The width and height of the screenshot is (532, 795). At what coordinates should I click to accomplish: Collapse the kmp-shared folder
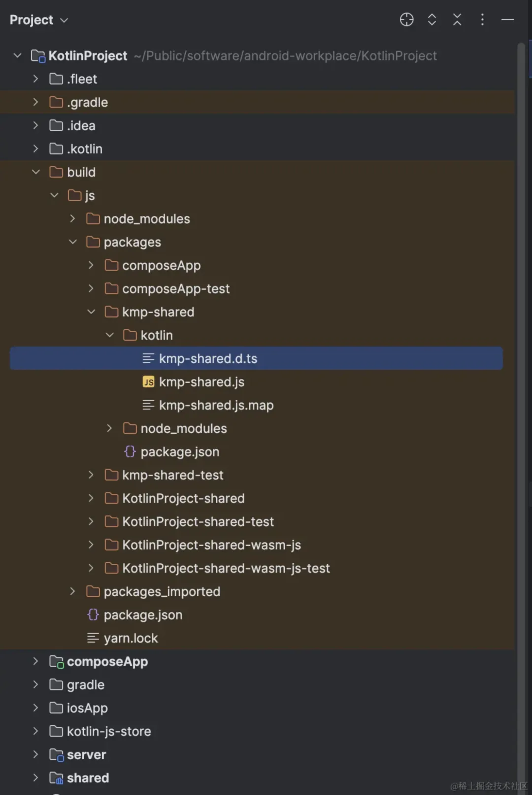[91, 312]
